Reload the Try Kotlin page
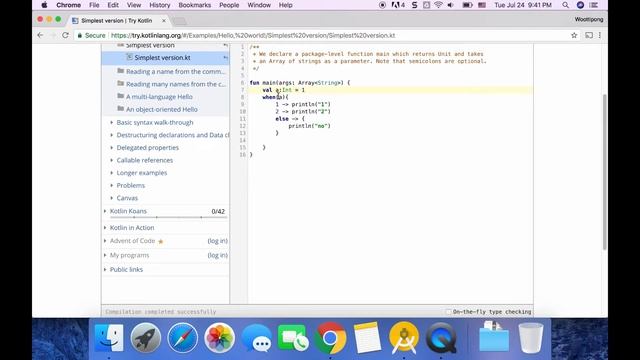640x360 pixels. (x=65, y=36)
